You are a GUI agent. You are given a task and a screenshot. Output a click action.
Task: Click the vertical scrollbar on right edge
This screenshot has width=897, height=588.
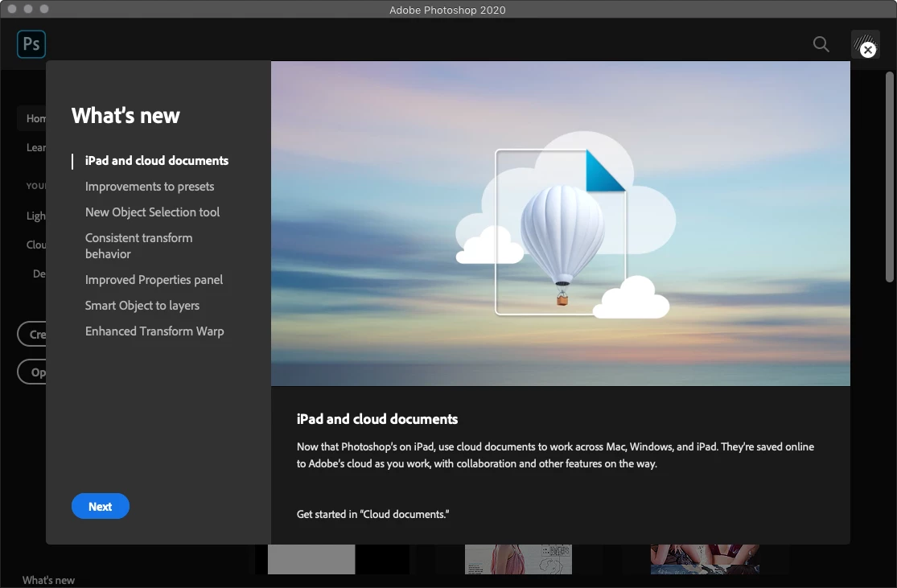pyautogui.click(x=890, y=177)
